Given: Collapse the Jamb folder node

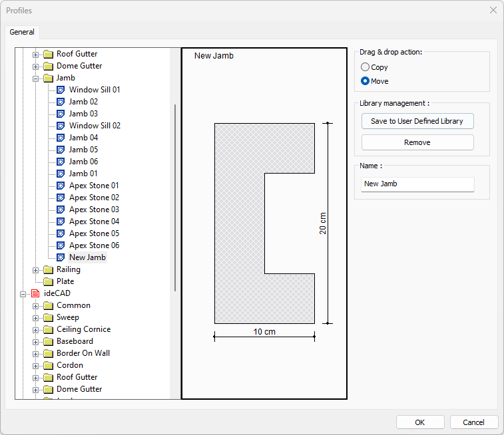Looking at the screenshot, I should click(x=35, y=78).
